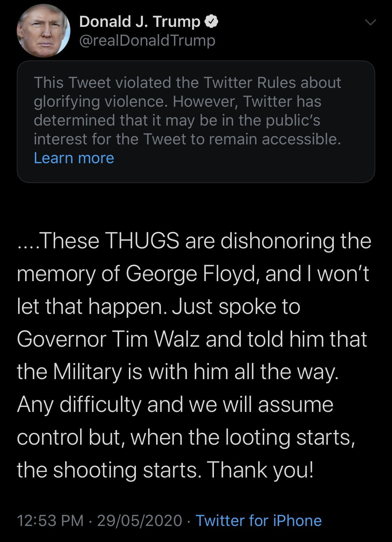Tap the word THUGS in the tweet
Viewport: 392px width, 542px height.
pyautogui.click(x=142, y=241)
